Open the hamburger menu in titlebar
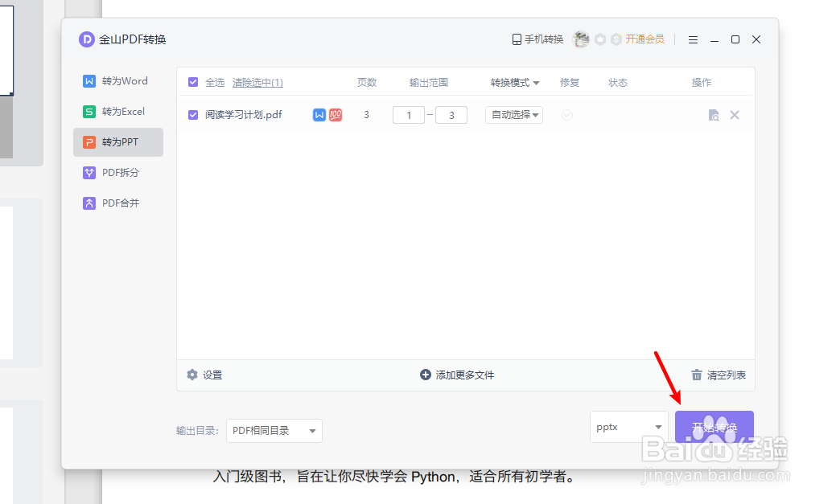The image size is (836, 504). tap(693, 39)
